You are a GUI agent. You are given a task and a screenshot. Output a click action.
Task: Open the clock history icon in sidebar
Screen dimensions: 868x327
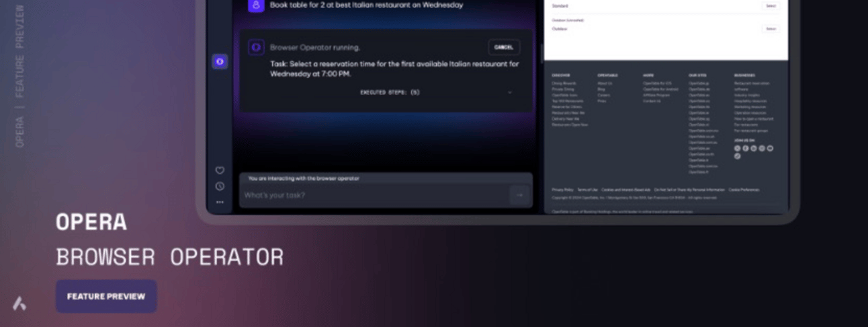[220, 186]
